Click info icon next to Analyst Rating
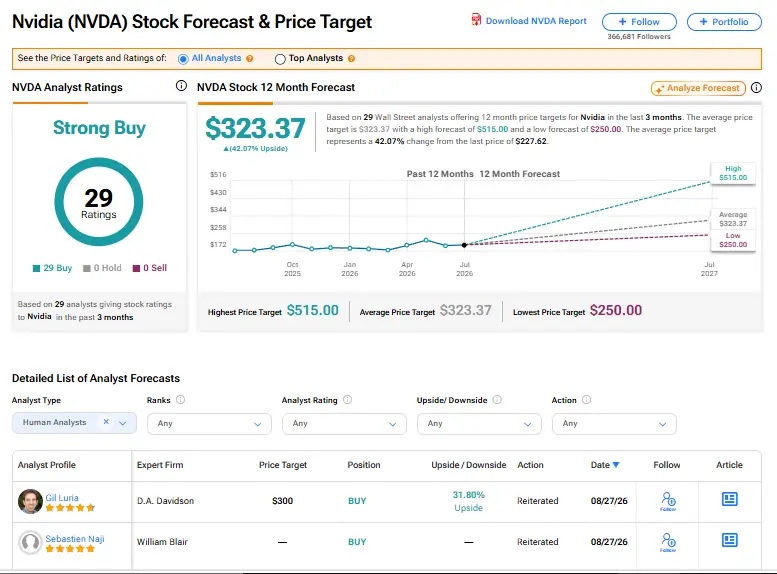Image resolution: width=777 pixels, height=574 pixels. click(347, 400)
